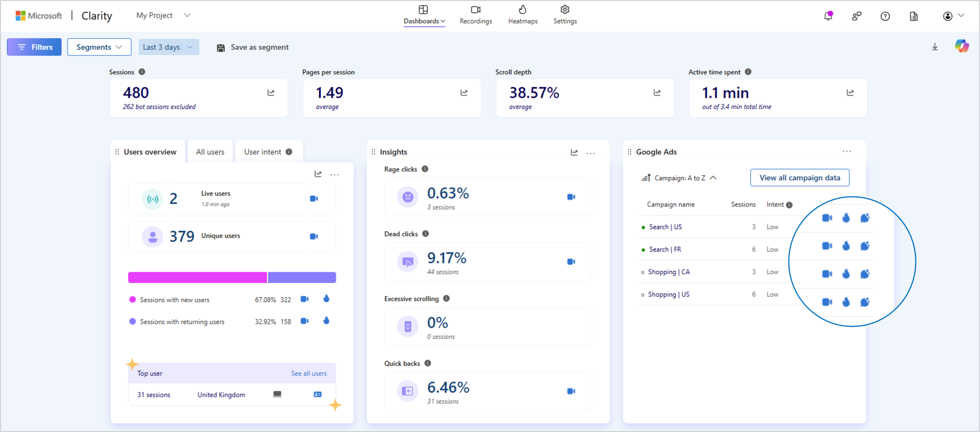Click View all campaign data
Viewport: 980px width, 432px height.
click(800, 177)
